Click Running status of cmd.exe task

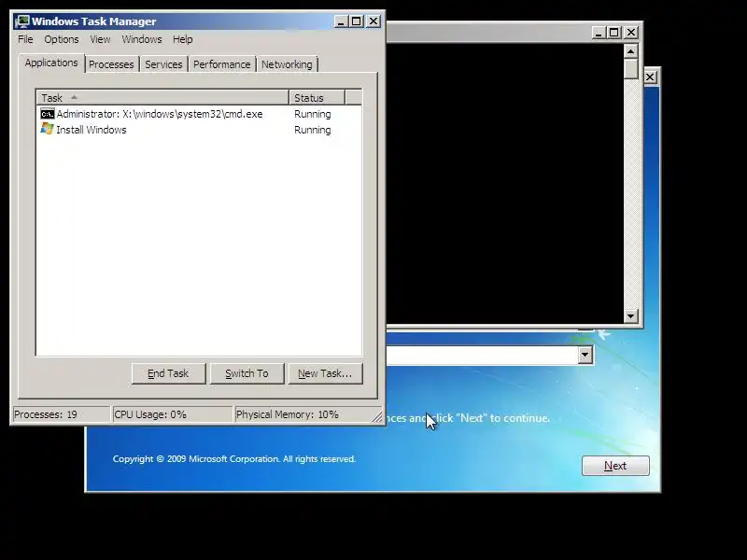[313, 114]
